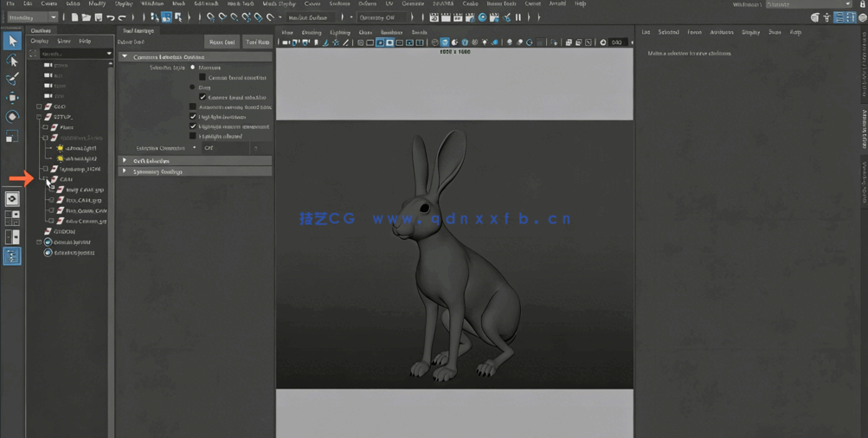Toggle Highlight backfaces checkbox
868x438 pixels.
[193, 117]
